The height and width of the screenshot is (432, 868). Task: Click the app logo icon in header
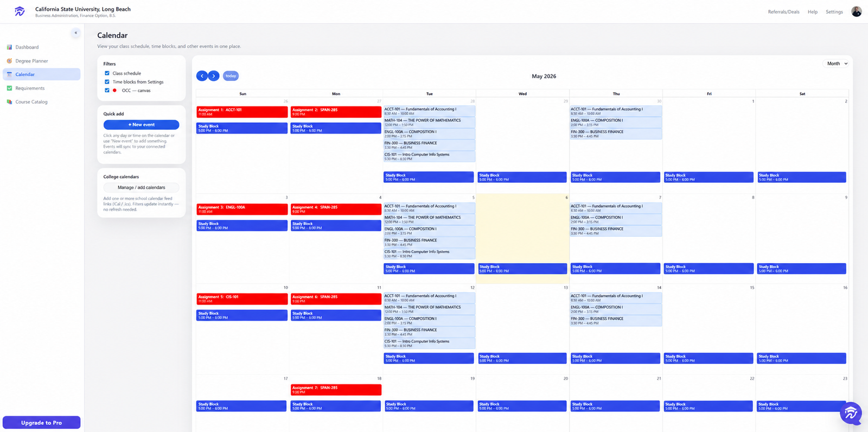click(x=20, y=11)
